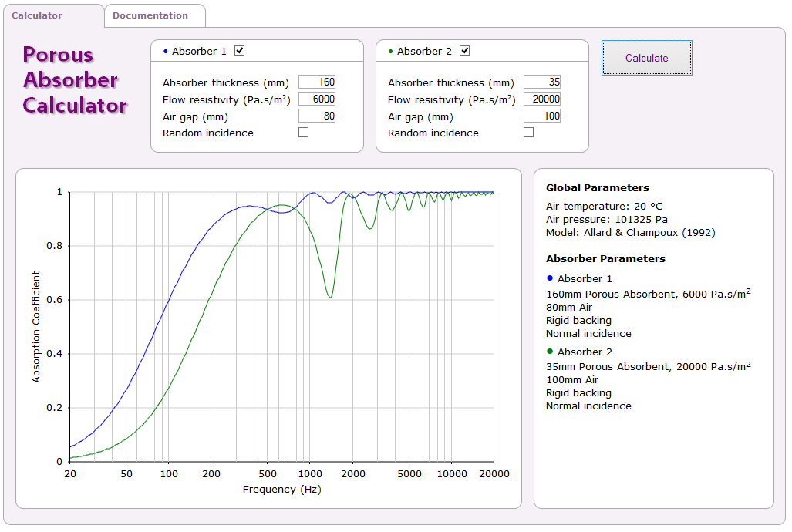The height and width of the screenshot is (532, 792).
Task: Enable random incidence for Absorber 1
Action: point(304,133)
